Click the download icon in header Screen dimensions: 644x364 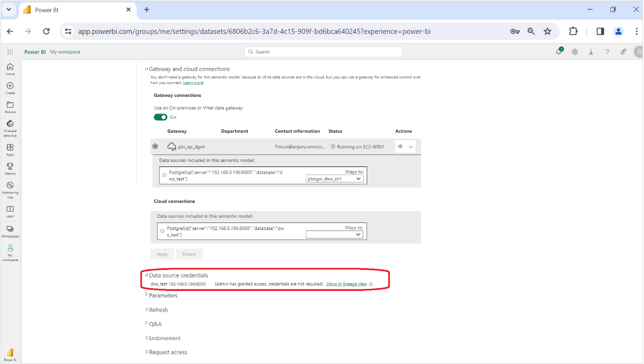591,52
